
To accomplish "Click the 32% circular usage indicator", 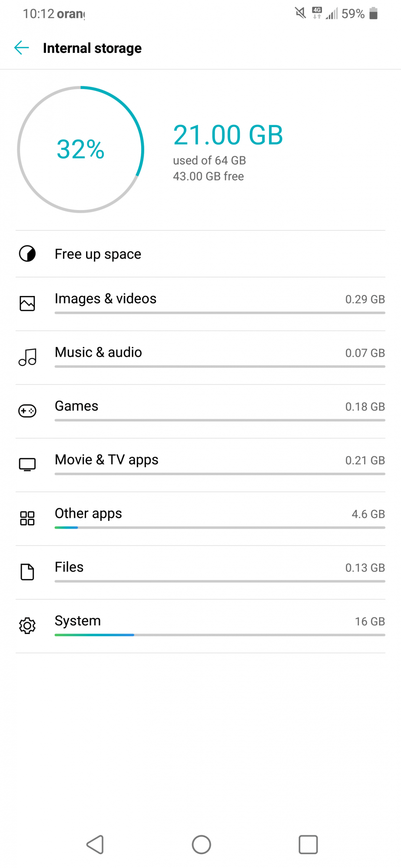I will point(81,150).
